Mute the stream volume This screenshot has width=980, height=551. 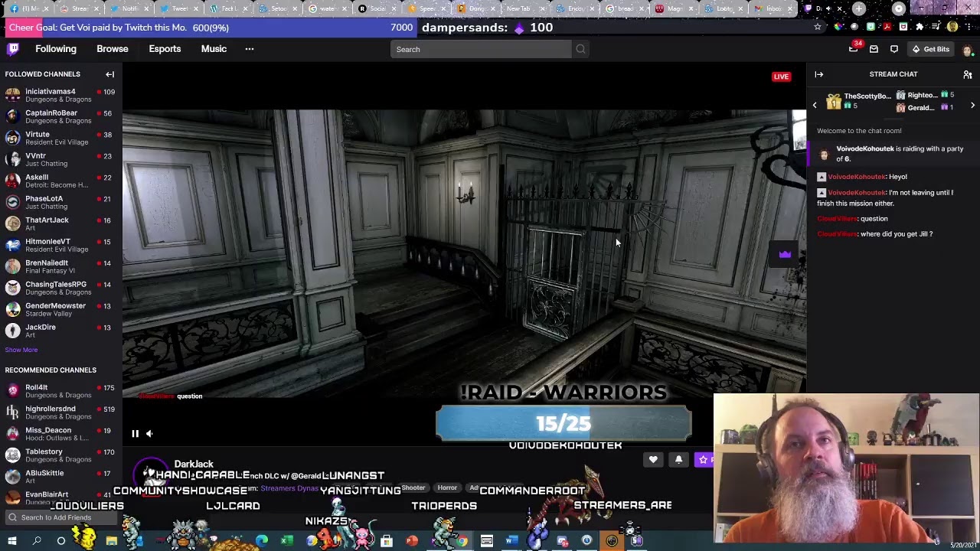(149, 434)
